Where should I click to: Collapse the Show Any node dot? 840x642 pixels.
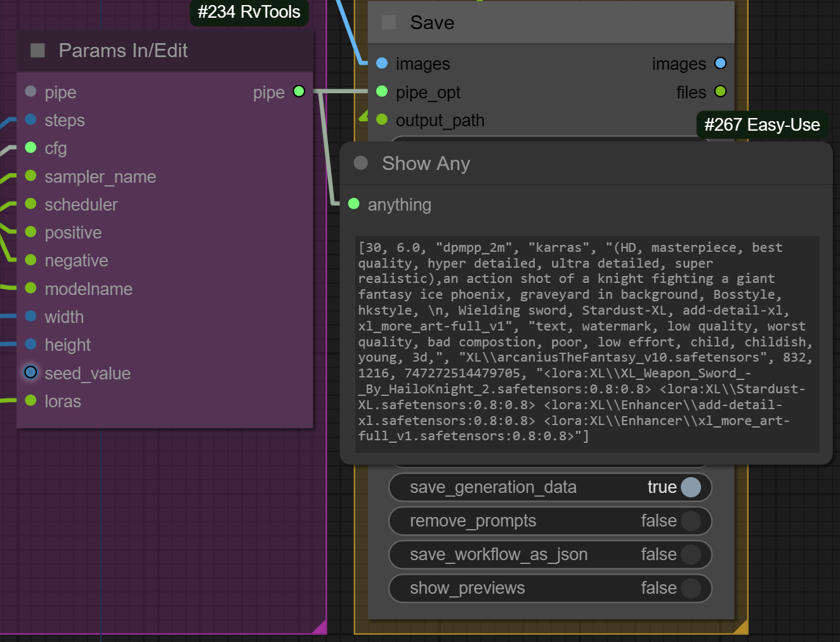(361, 163)
